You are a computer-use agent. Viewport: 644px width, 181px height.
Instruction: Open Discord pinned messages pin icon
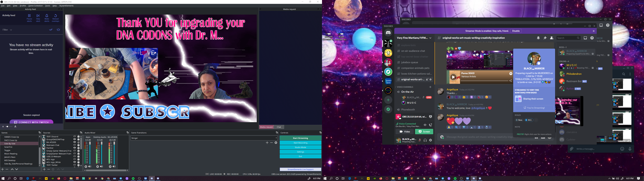tap(545, 38)
